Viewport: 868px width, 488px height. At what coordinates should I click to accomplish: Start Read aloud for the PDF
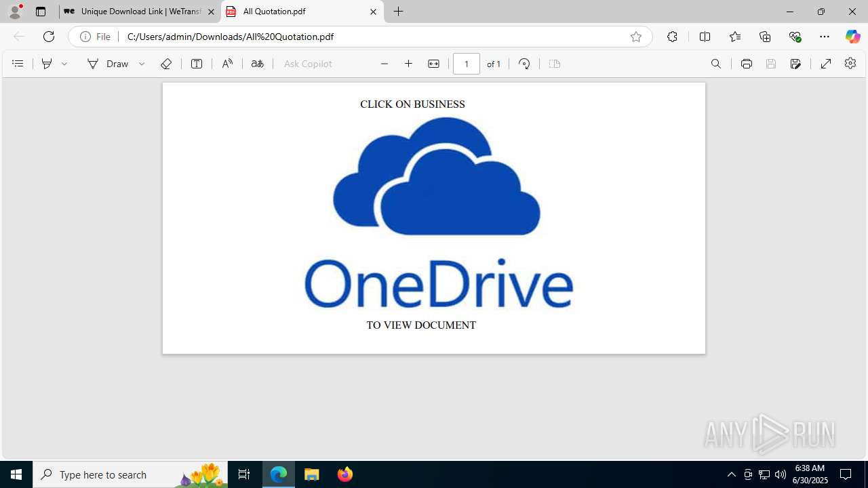(227, 64)
